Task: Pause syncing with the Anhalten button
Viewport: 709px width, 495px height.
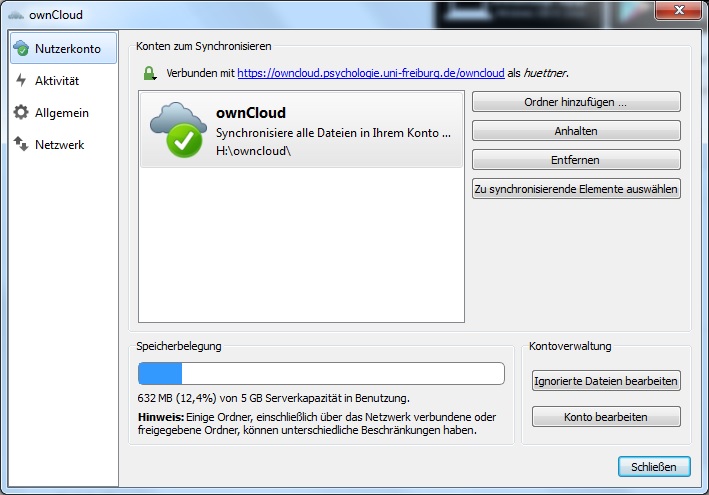Action: (576, 131)
